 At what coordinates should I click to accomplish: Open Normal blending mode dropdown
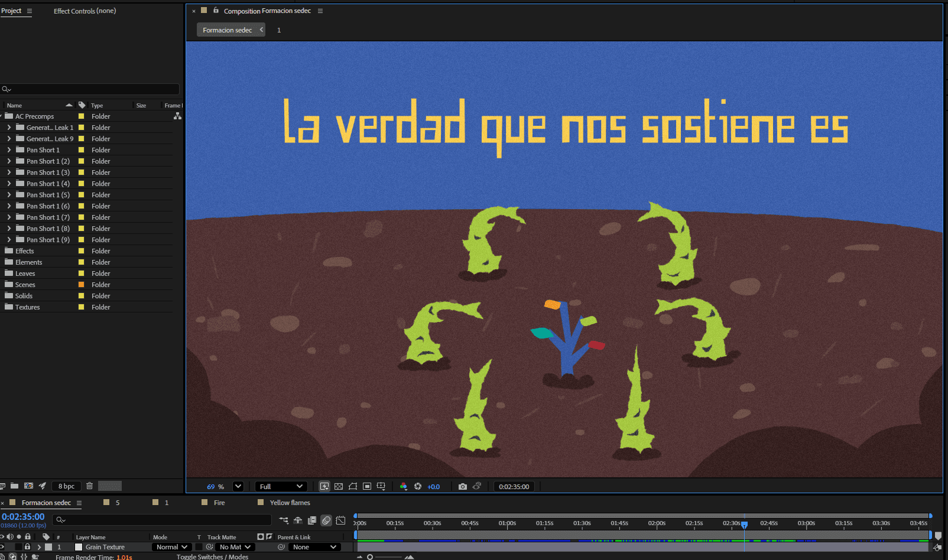click(x=172, y=547)
